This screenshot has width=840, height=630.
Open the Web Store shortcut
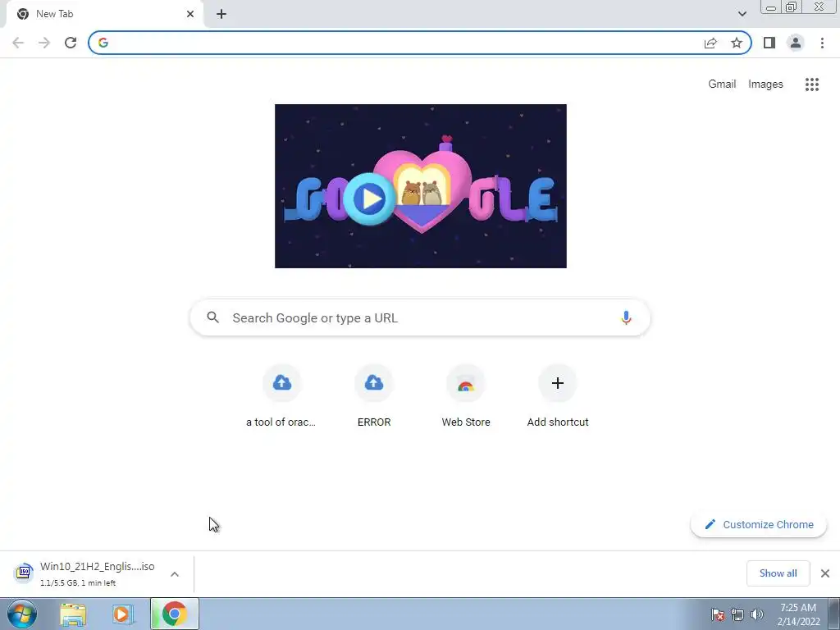466,396
